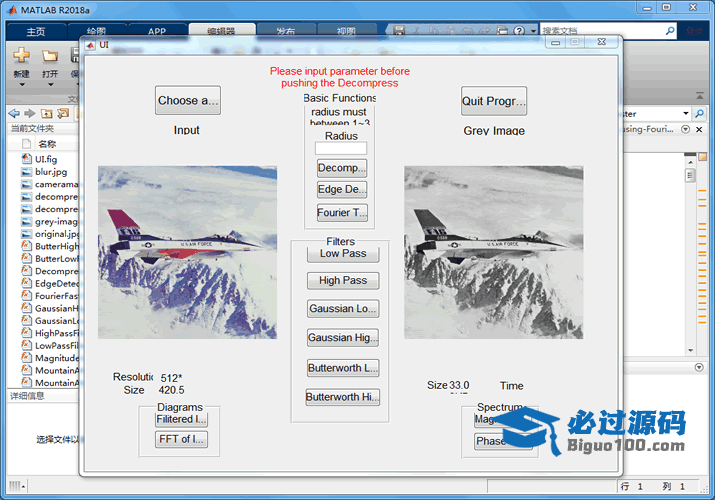This screenshot has height=500, width=715.
Task: Switch to the 主页 tab
Action: (36, 31)
